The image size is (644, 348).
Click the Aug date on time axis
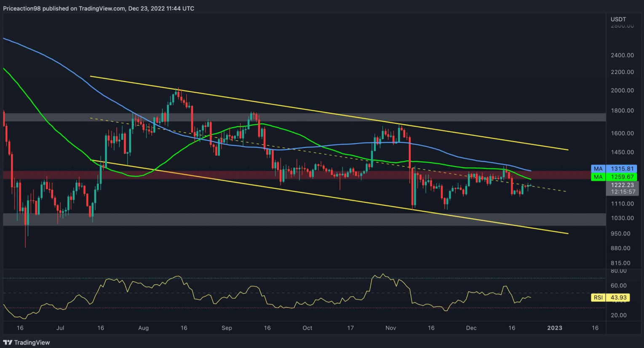pyautogui.click(x=143, y=328)
